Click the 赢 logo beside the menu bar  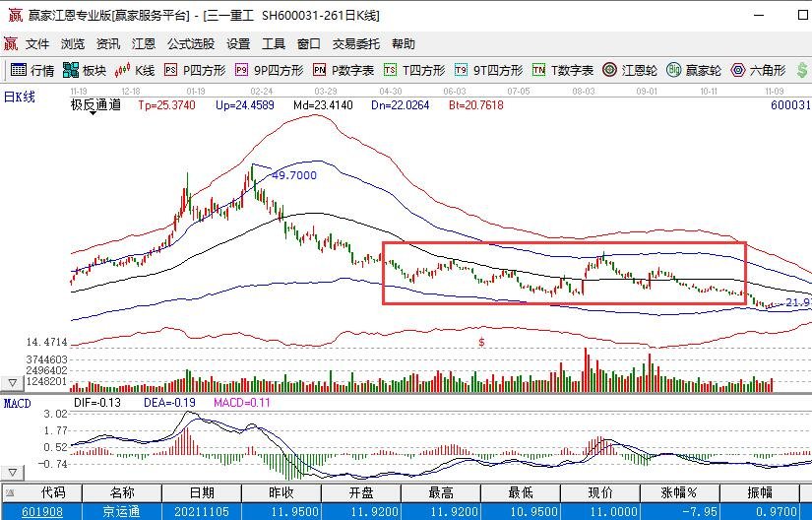(x=11, y=44)
